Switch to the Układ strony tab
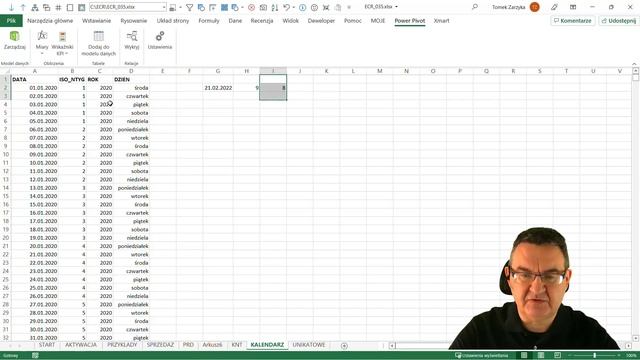 tap(173, 20)
